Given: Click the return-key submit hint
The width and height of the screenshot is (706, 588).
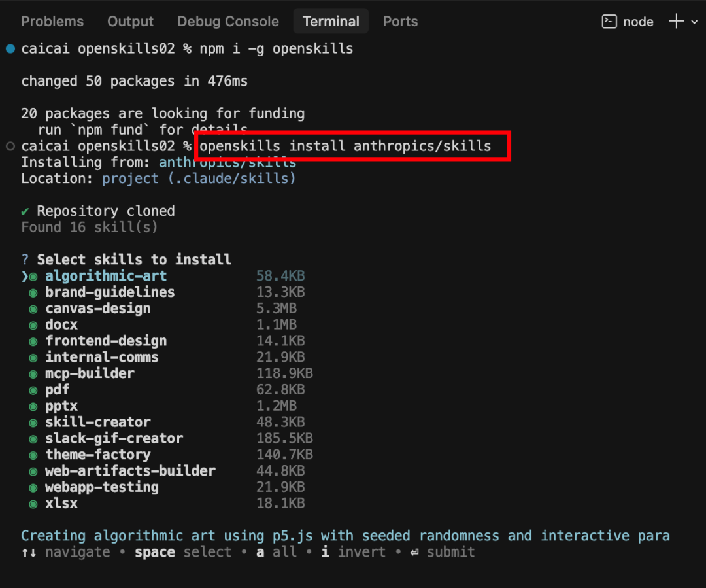Looking at the screenshot, I should (x=443, y=552).
